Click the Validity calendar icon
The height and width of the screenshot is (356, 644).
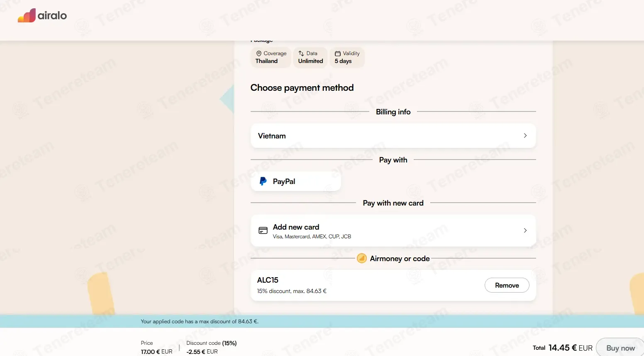coord(338,53)
